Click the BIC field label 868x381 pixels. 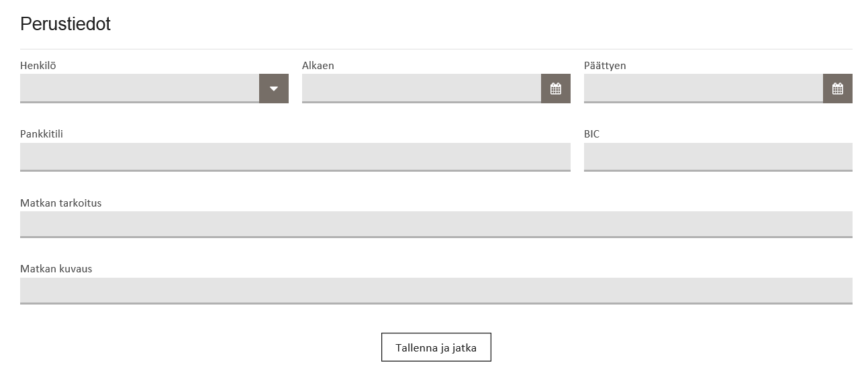pos(591,134)
